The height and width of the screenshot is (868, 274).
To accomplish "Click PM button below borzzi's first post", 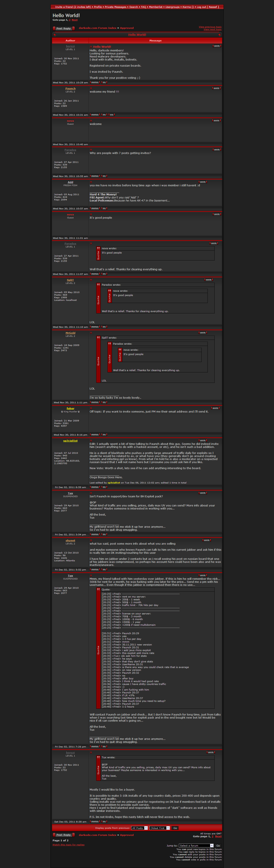I will (104, 82).
